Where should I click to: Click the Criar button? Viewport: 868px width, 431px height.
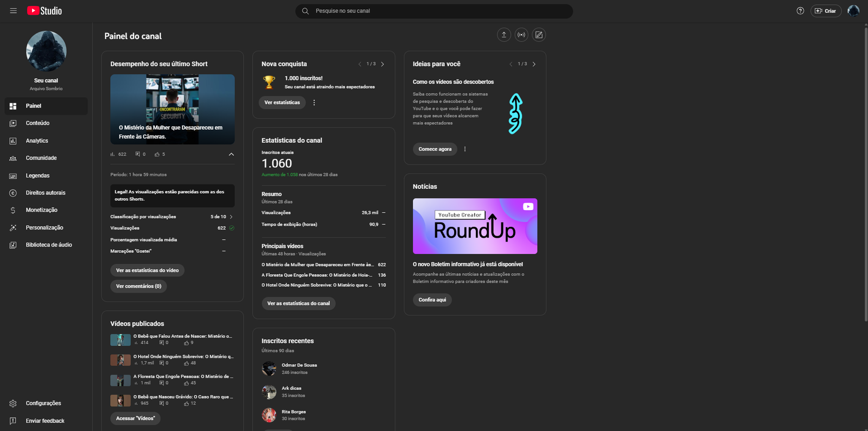tap(826, 11)
